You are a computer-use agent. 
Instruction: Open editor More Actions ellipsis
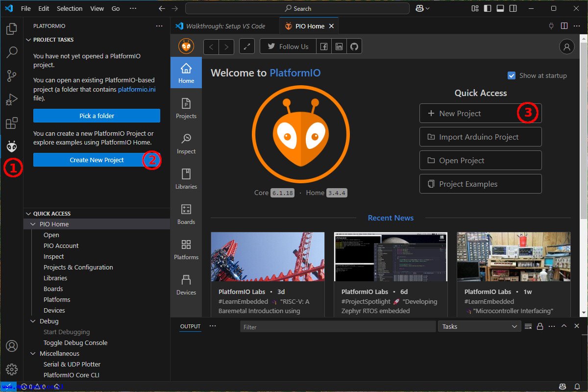pyautogui.click(x=577, y=25)
